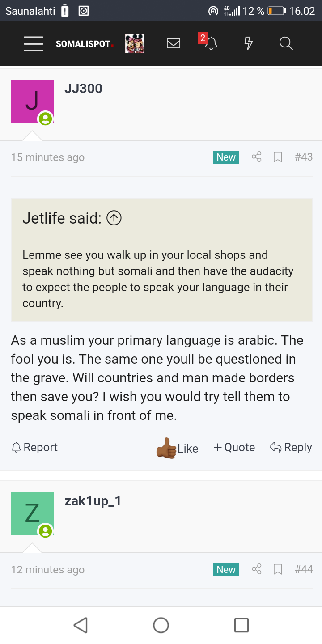Viewport: 322px width, 644px height.
Task: Go to SomaliSpot home logo
Action: click(x=85, y=44)
